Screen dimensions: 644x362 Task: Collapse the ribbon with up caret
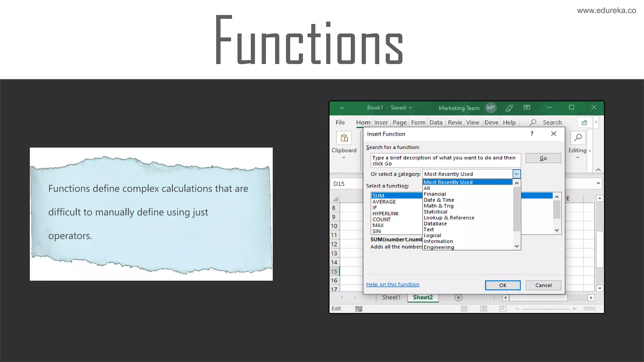click(598, 170)
